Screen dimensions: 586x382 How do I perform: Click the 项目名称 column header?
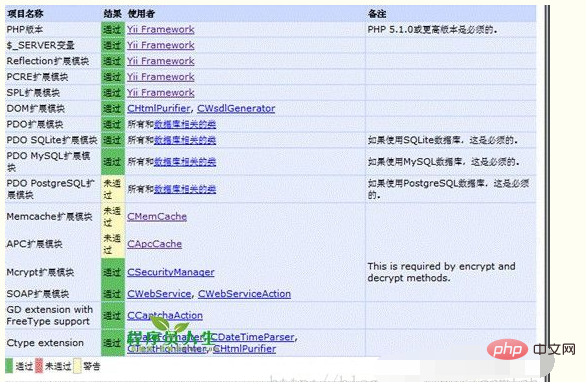25,14
